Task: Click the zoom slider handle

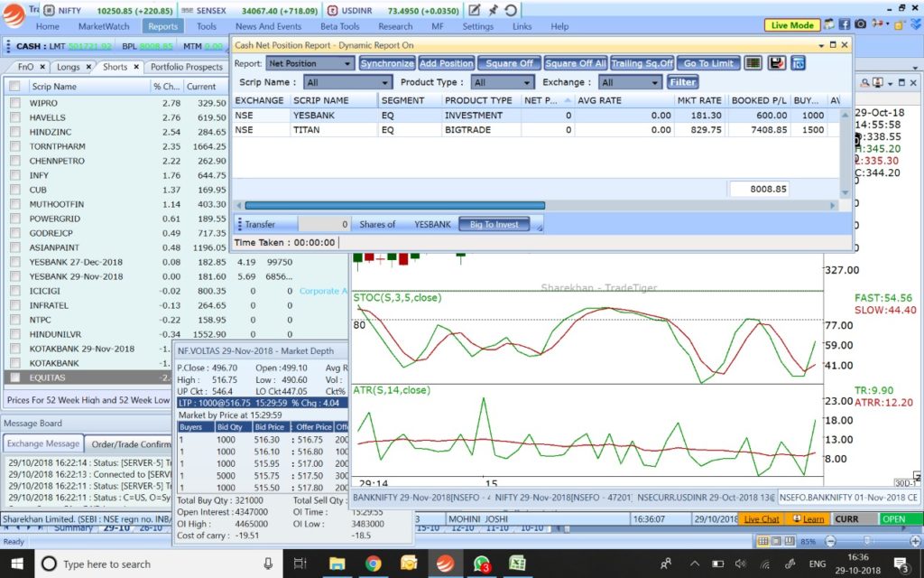Action: tap(868, 541)
